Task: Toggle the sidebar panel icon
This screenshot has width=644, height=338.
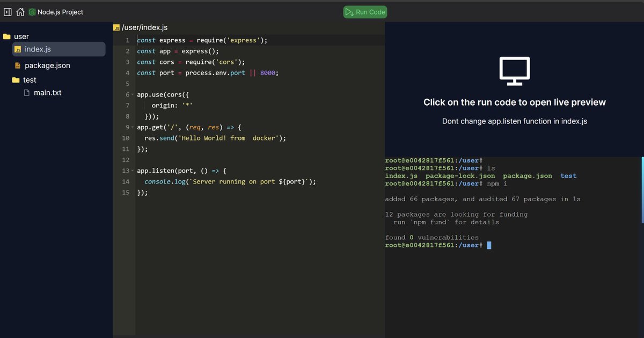Action: click(8, 12)
